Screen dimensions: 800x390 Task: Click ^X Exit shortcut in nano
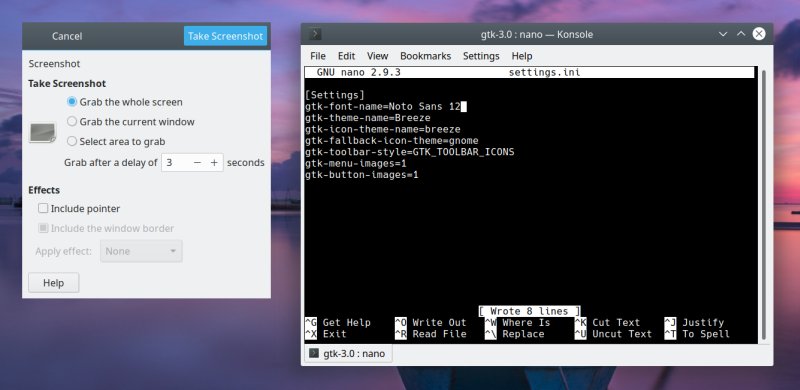coord(326,334)
